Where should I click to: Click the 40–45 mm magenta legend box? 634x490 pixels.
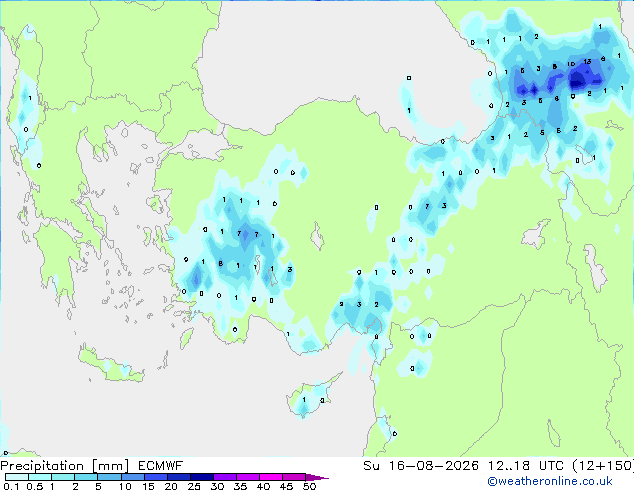click(x=271, y=477)
